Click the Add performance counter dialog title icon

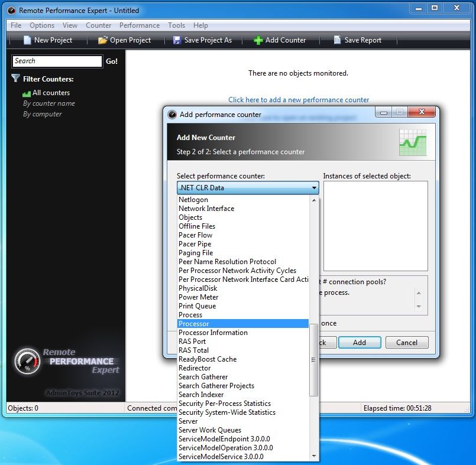(x=172, y=115)
